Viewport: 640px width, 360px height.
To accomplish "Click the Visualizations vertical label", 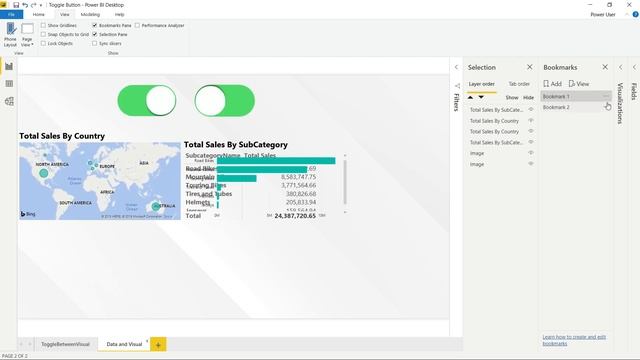I will click(620, 103).
